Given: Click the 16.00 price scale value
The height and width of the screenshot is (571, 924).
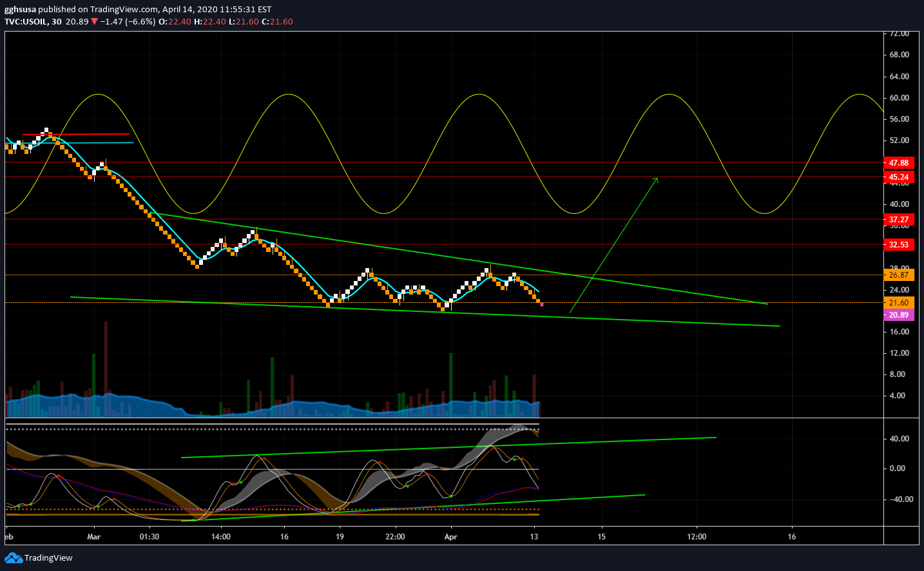Looking at the screenshot, I should (900, 332).
